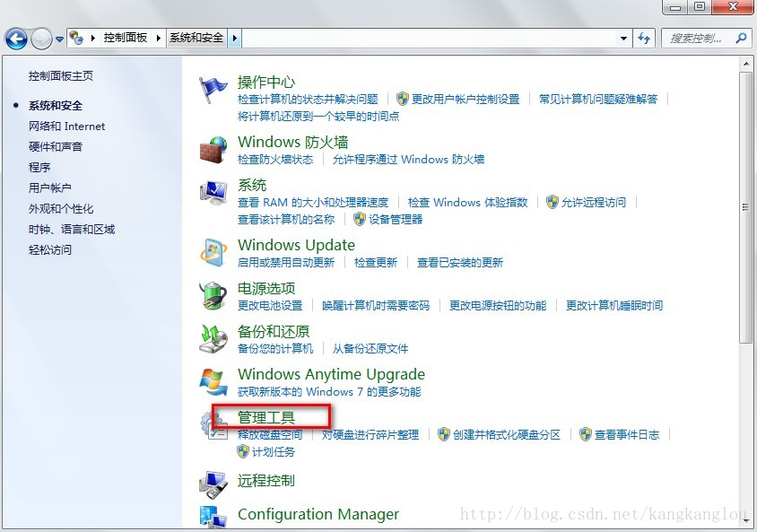This screenshot has width=757, height=532.
Task: Open 检查更新 link
Action: (375, 263)
